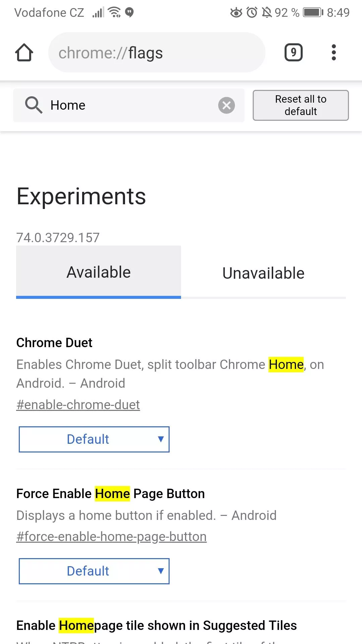
Task: Open the #enable-chrome-duet link
Action: pyautogui.click(x=78, y=405)
